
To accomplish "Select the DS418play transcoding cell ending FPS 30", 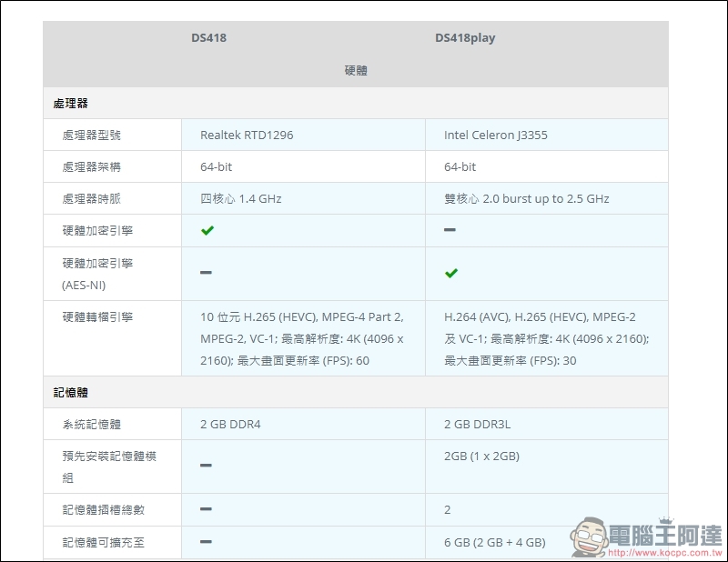I will point(547,339).
